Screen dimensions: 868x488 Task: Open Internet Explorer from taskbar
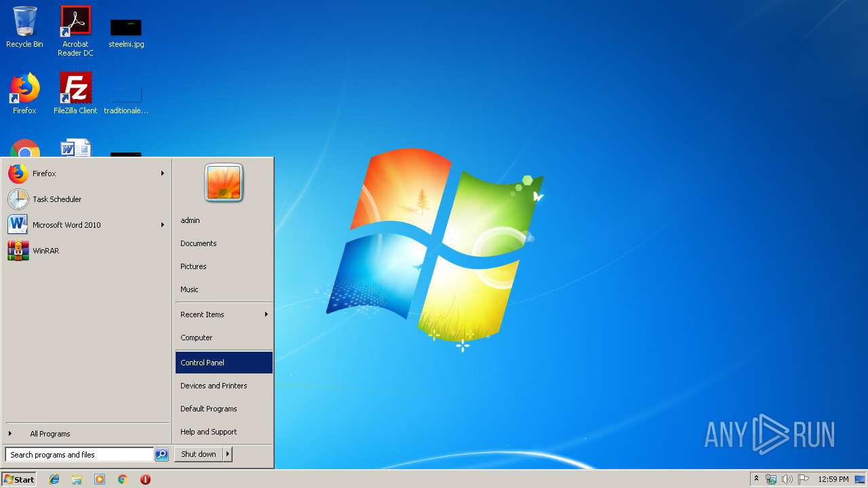tap(54, 479)
